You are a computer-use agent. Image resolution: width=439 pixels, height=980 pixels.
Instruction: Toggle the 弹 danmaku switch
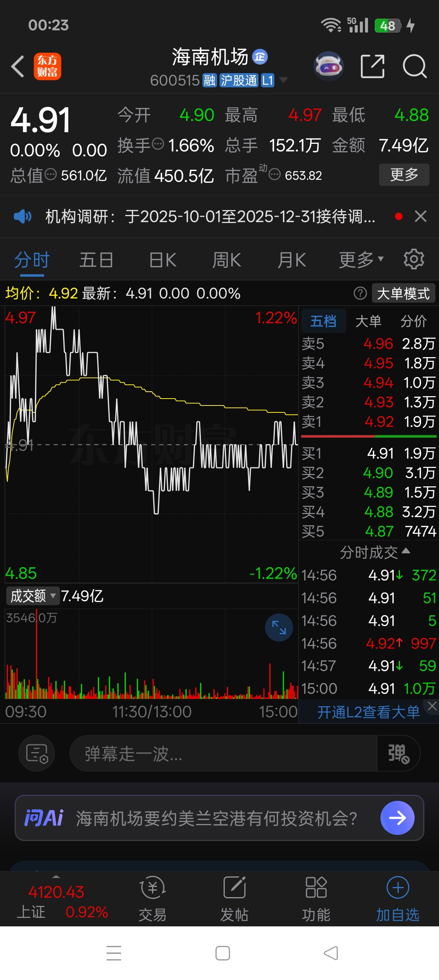[398, 753]
